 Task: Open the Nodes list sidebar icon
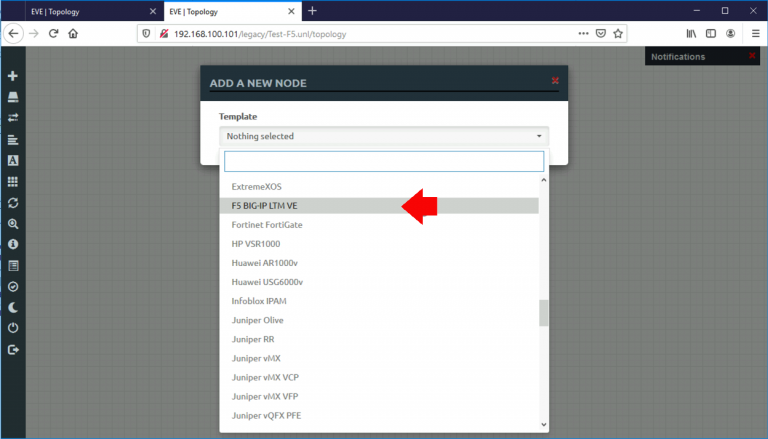point(13,97)
